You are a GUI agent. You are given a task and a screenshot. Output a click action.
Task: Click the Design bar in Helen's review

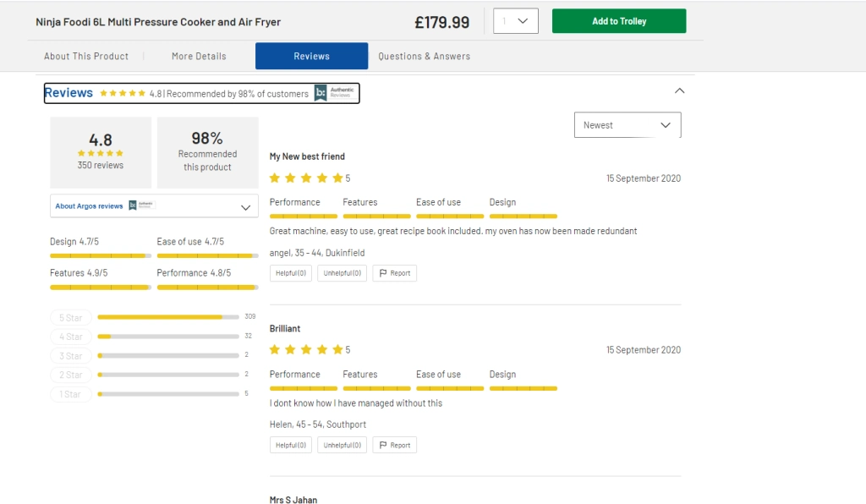point(523,388)
